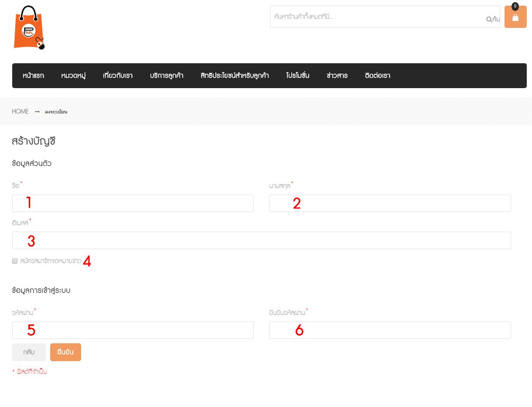Go to เกี่ยวกับเรา in navigation
The height and width of the screenshot is (407, 532).
(x=118, y=75)
